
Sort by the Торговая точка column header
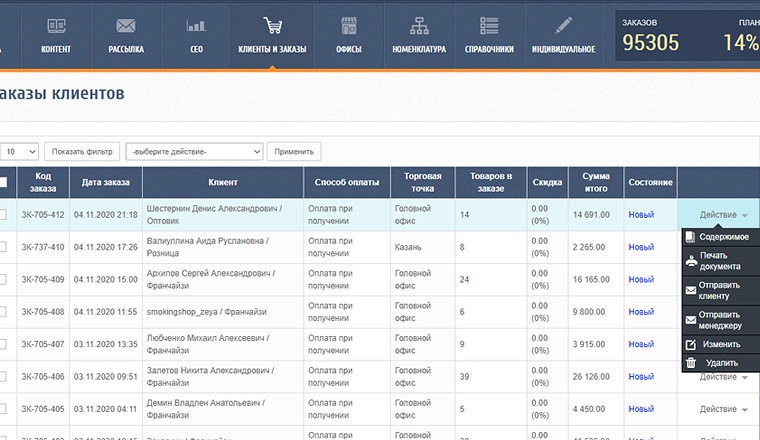coord(423,182)
